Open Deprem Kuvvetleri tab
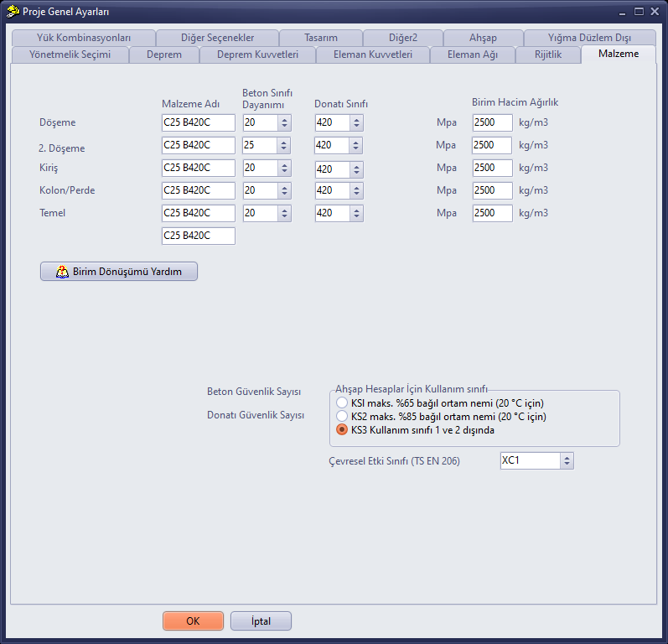668x644 pixels. (258, 55)
